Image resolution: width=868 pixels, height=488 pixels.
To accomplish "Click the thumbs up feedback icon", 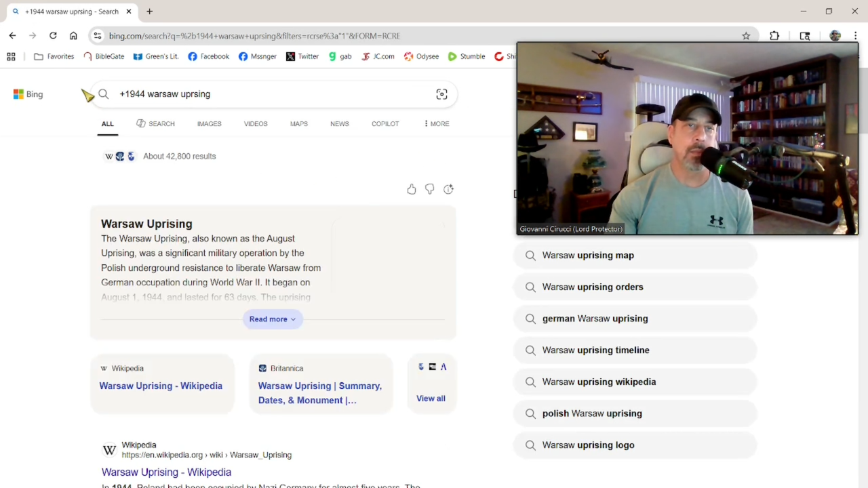I will coord(412,189).
